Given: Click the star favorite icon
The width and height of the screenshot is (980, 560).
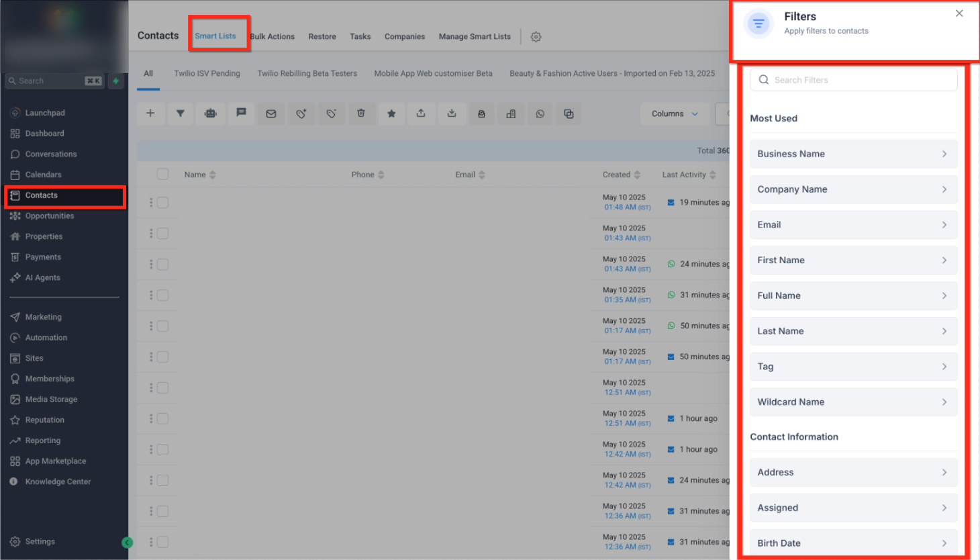Looking at the screenshot, I should coord(391,113).
